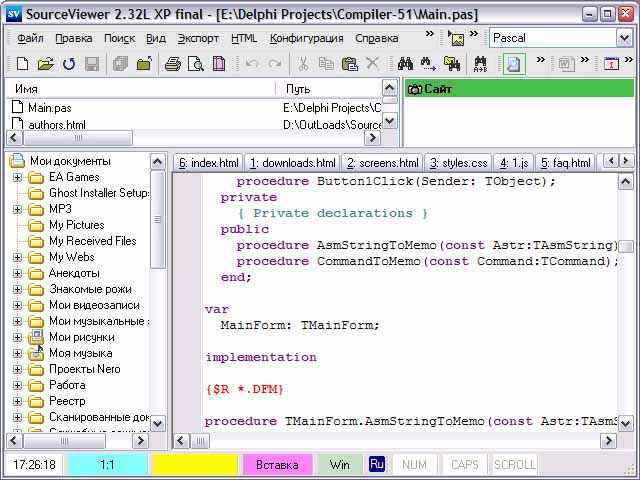Click the New file icon in toolbar
Screen dimensions: 640x480
[20, 64]
